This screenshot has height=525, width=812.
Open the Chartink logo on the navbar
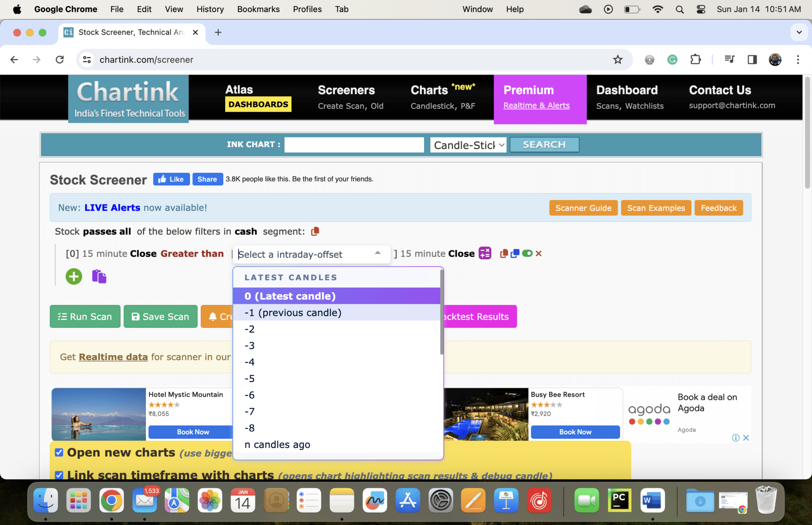click(128, 98)
